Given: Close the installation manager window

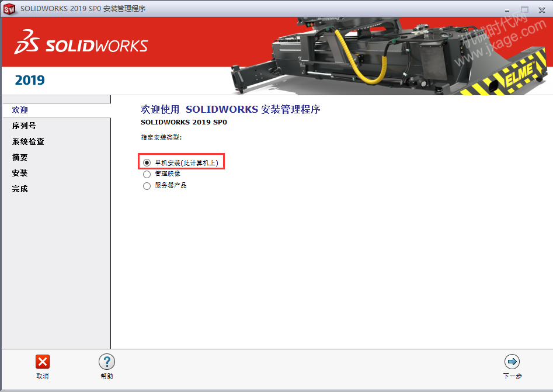Looking at the screenshot, I should [542, 11].
